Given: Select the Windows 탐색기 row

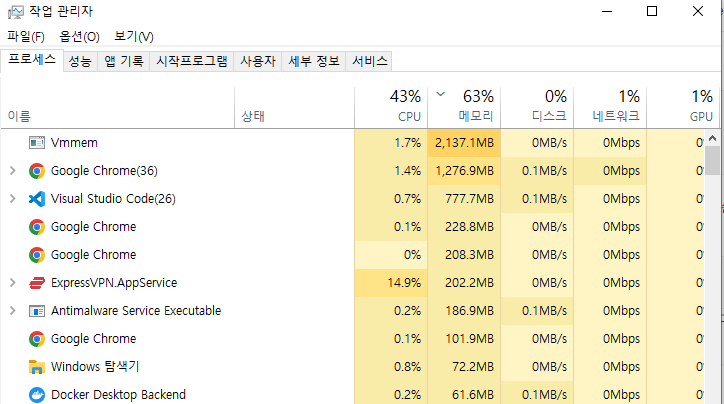Looking at the screenshot, I should (353, 367).
